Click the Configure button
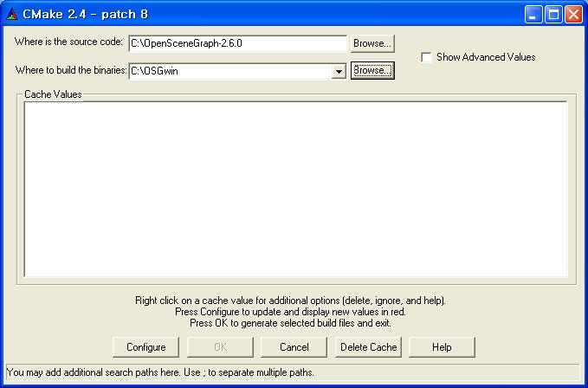Viewport: 588px width, 388px height. (145, 347)
